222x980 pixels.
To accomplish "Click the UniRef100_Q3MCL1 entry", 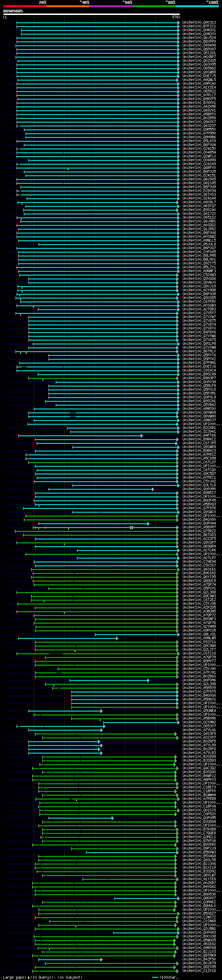I will (x=199, y=837).
